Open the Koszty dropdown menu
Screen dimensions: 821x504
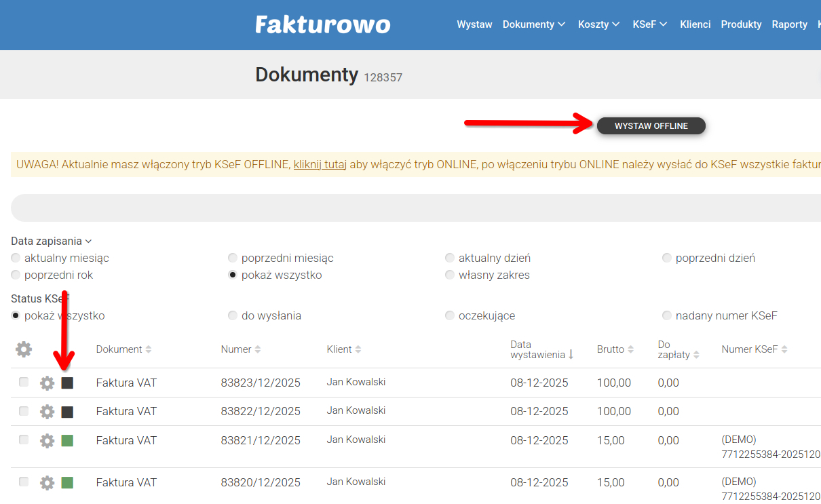pyautogui.click(x=598, y=24)
